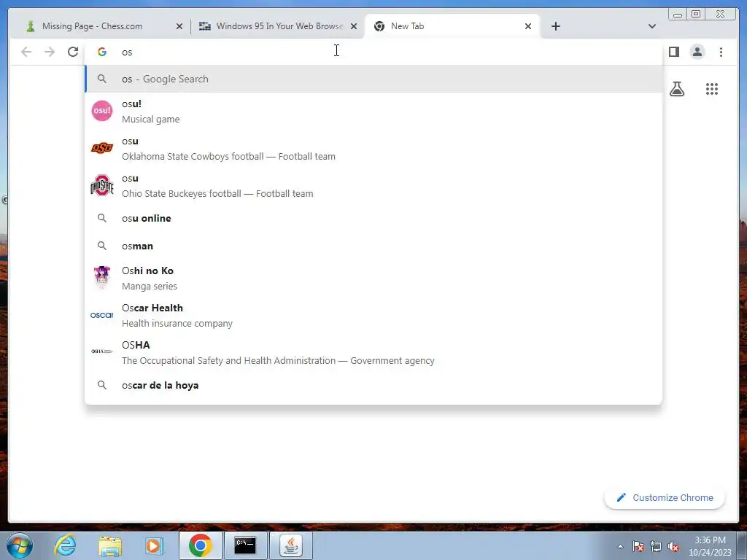Minimize the Chrome window
This screenshot has height=560, width=747.
pos(678,15)
